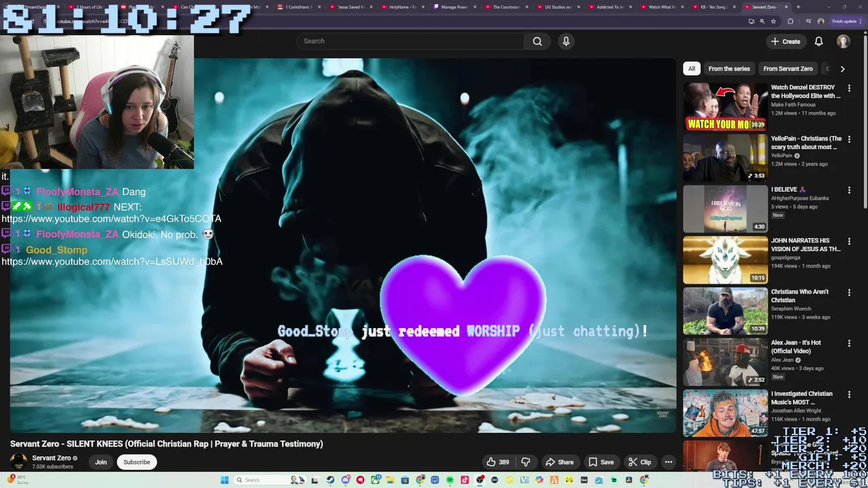Viewport: 868px width, 488px height.
Task: Switch to 1 Corinthians browser tab
Action: click(x=300, y=7)
